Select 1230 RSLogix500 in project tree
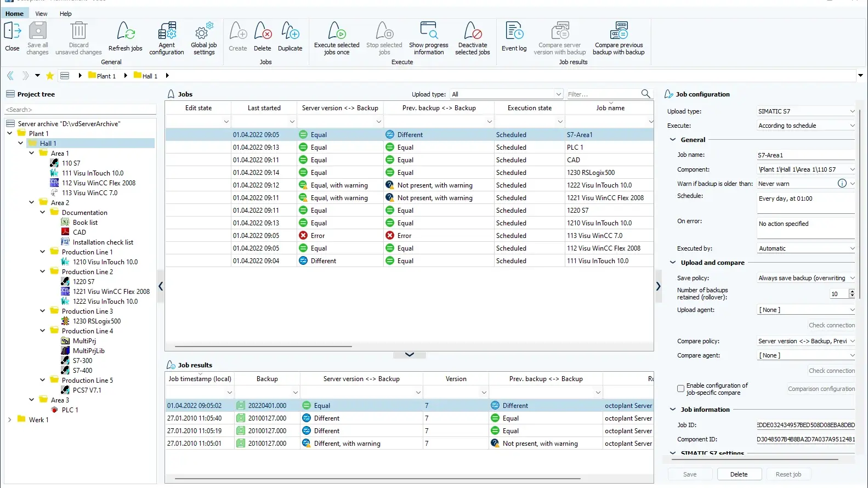This screenshot has width=868, height=488. pyautogui.click(x=97, y=321)
